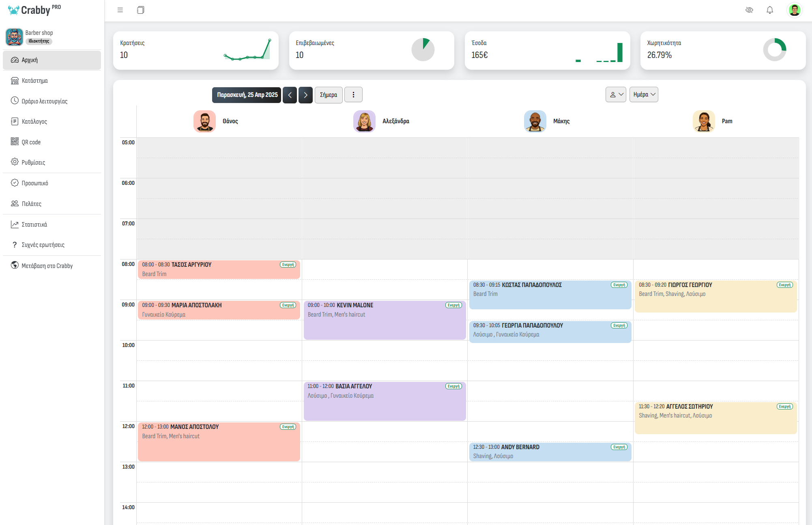Click the hamburger menu icon
The width and height of the screenshot is (812, 525).
120,10
